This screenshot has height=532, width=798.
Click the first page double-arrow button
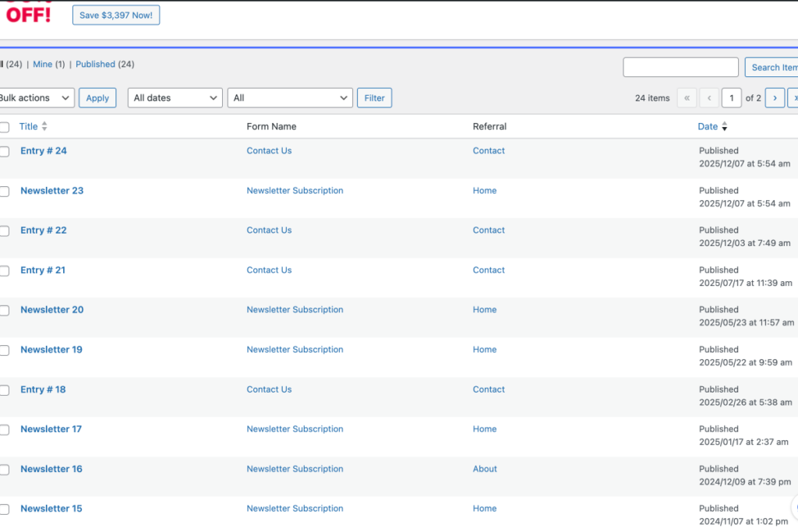[687, 98]
